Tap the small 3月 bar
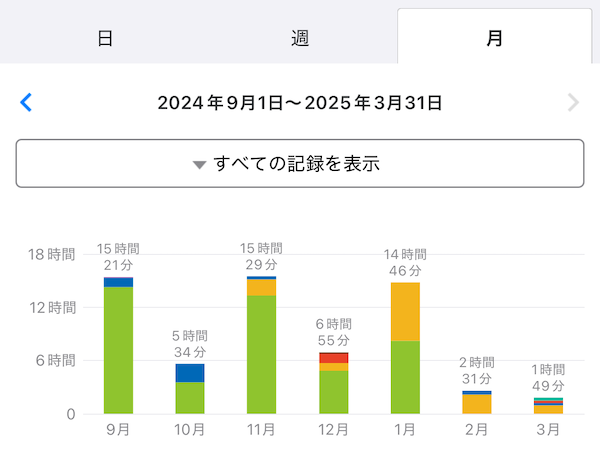Screen dimensions: 600x466 coord(548,406)
